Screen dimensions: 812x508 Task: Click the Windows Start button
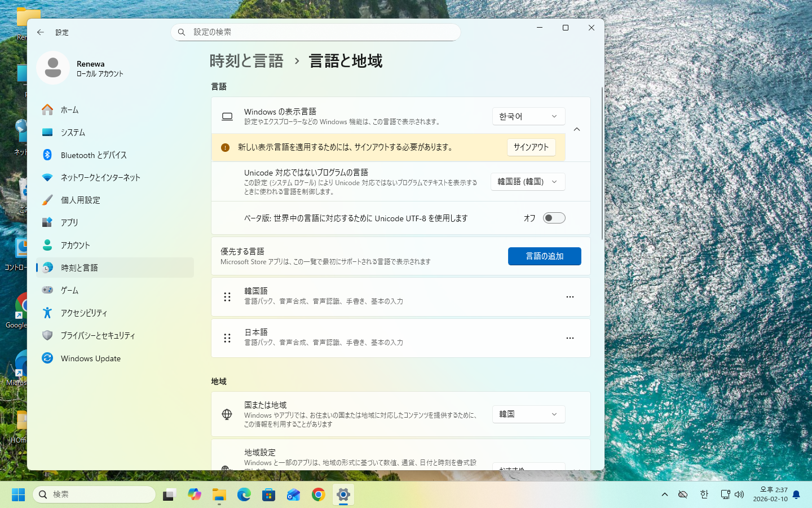click(18, 495)
